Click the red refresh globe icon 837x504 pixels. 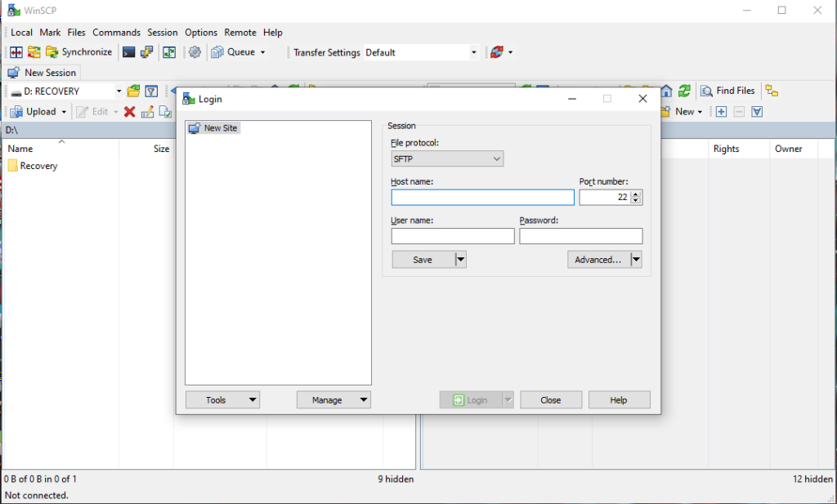497,52
